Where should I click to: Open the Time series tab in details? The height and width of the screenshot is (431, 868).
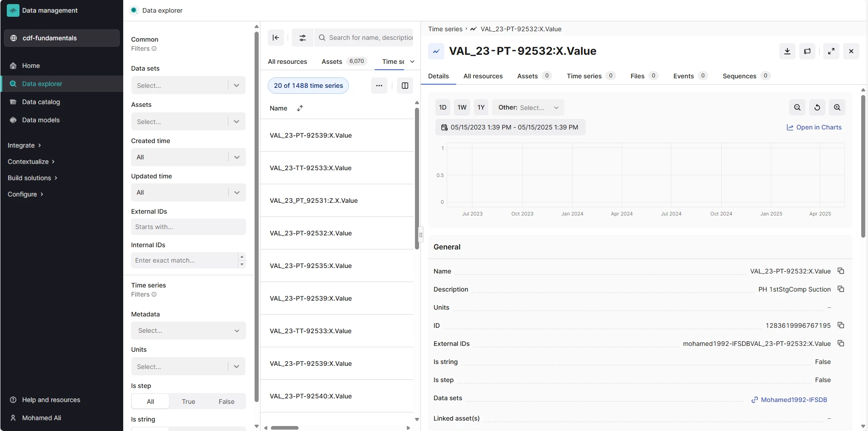(x=591, y=76)
